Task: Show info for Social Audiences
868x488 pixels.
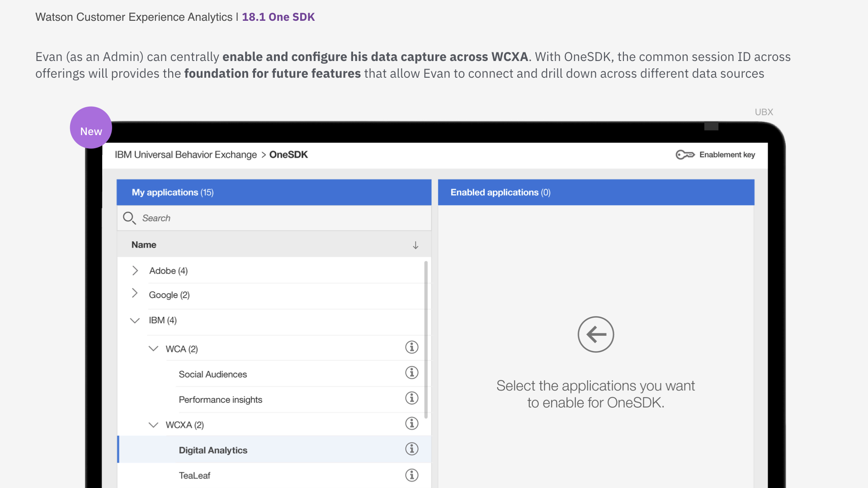Action: pos(411,373)
